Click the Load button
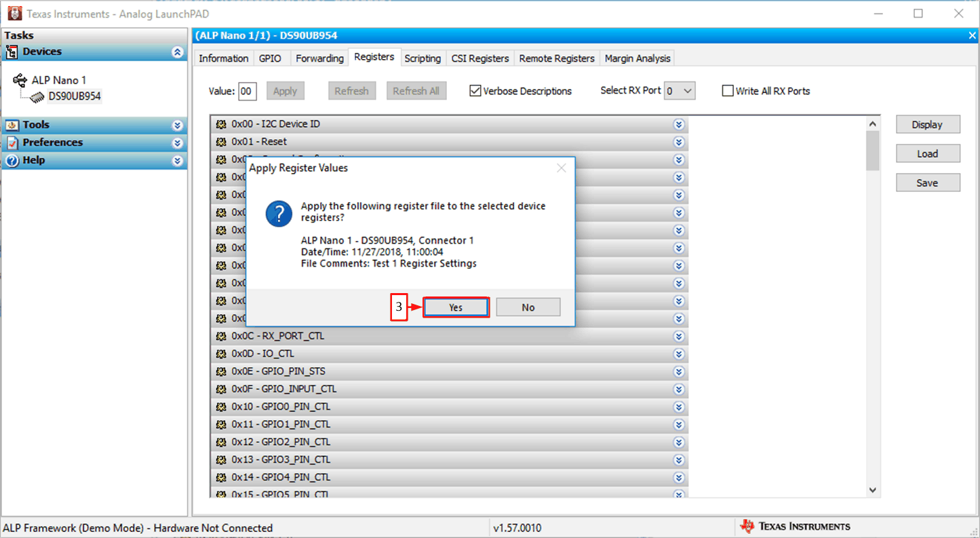 [928, 153]
